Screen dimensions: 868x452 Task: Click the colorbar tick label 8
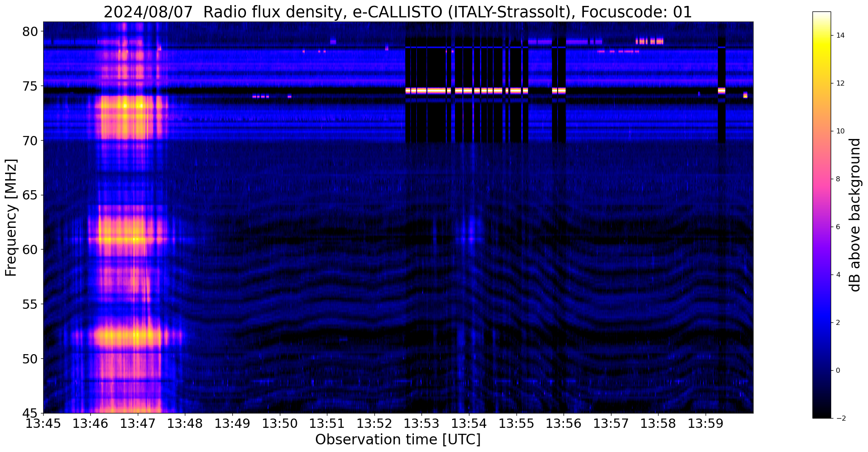pyautogui.click(x=838, y=179)
